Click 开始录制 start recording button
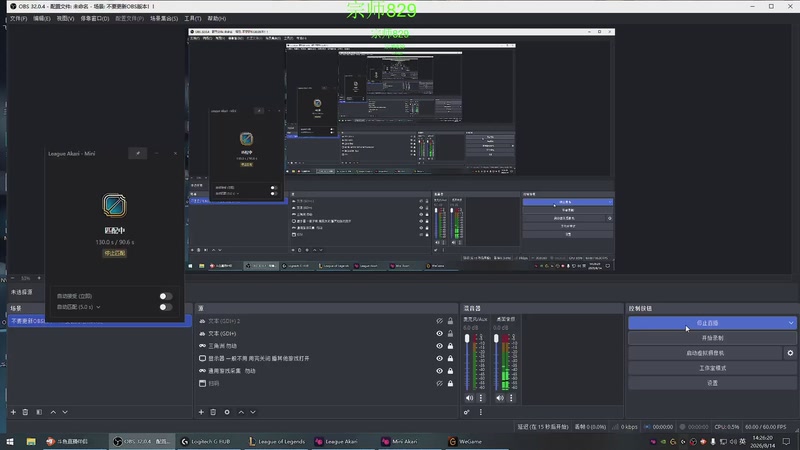The image size is (800, 450). (x=712, y=338)
